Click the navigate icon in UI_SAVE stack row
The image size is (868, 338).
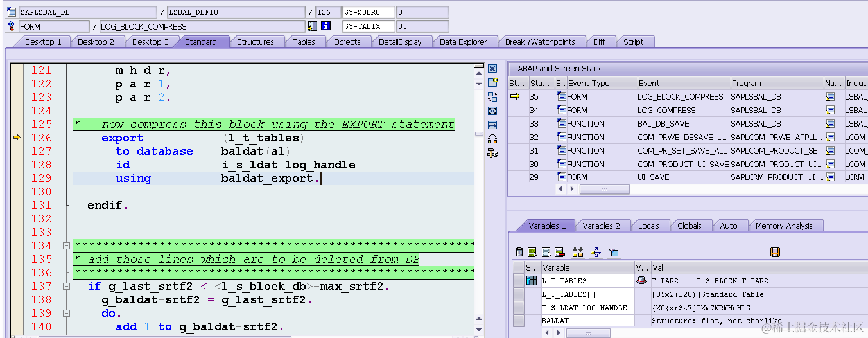pyautogui.click(x=830, y=177)
